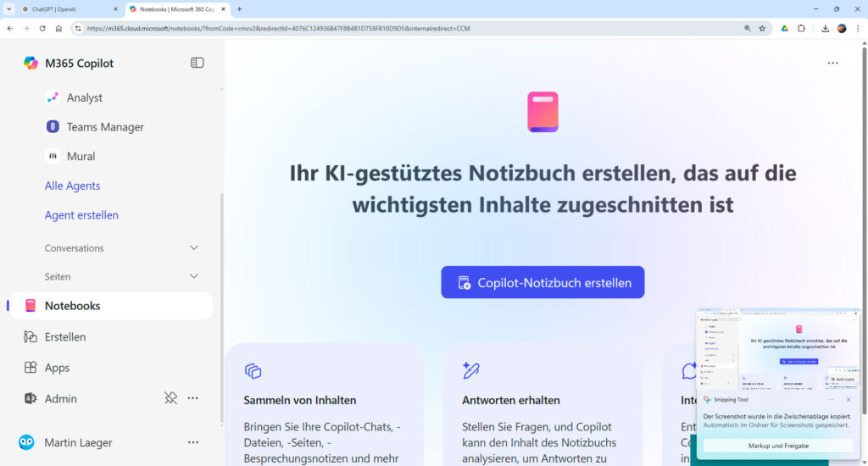Viewport: 868px width, 466px height.
Task: Open the Chrome three-dot menu
Action: [858, 28]
